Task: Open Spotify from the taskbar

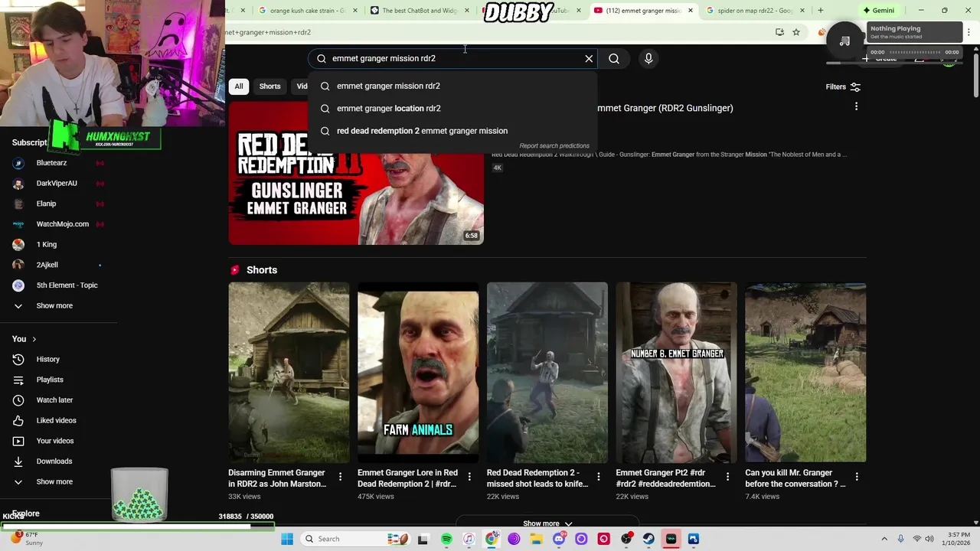Action: click(446, 539)
